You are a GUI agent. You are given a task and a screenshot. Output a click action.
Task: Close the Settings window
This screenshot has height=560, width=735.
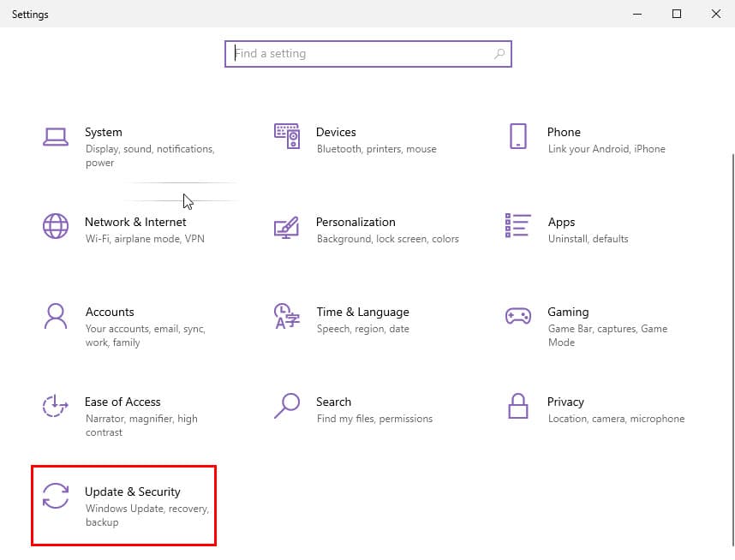(x=716, y=14)
